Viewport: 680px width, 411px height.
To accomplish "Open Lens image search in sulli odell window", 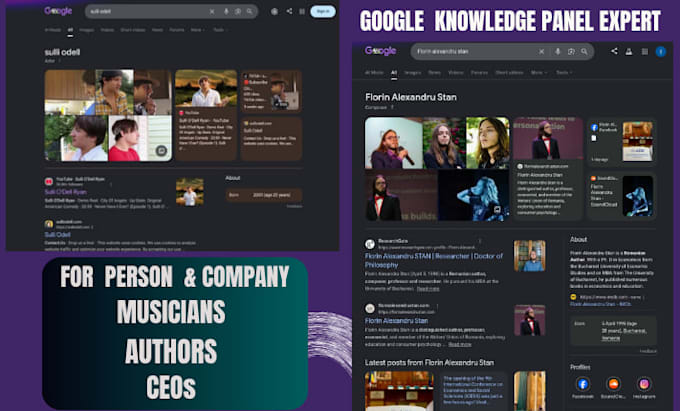I will click(x=238, y=12).
